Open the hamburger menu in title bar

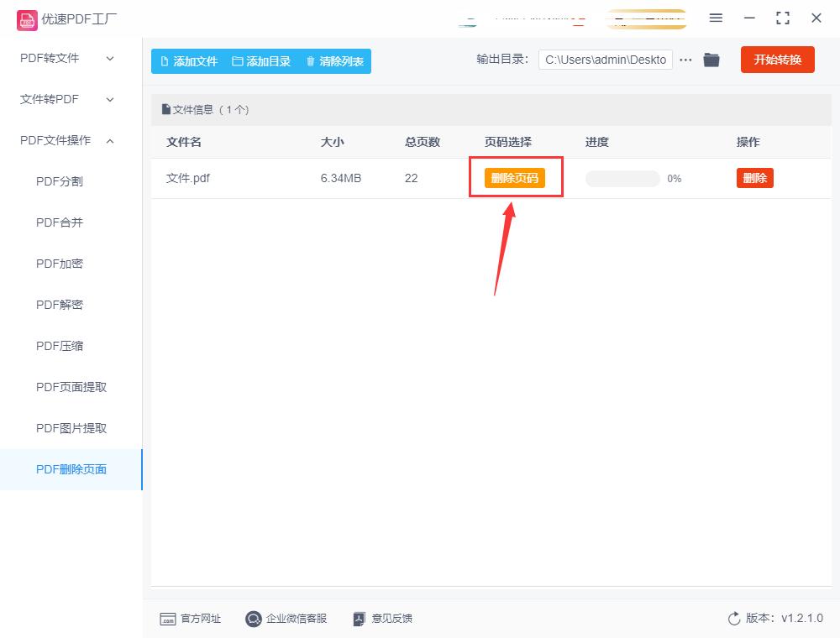[716, 18]
